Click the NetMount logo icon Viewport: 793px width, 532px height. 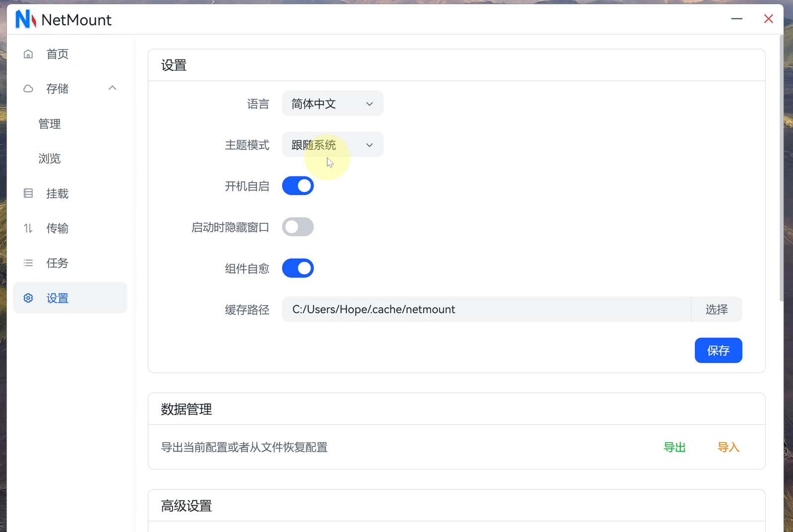coord(26,19)
